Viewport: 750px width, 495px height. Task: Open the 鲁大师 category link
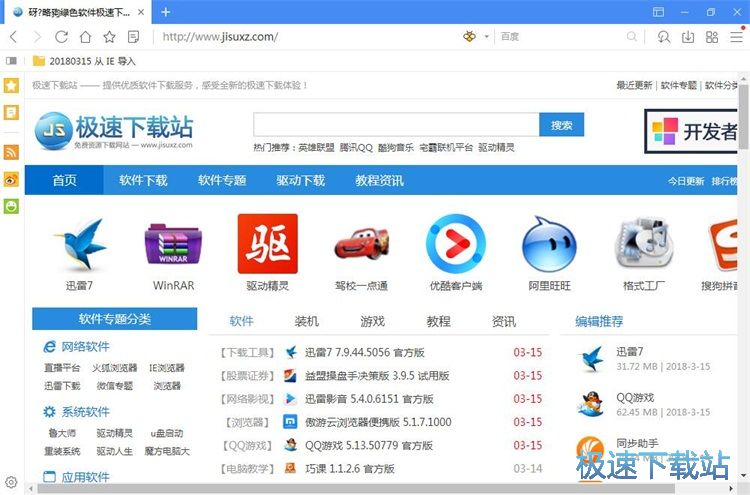pos(62,433)
